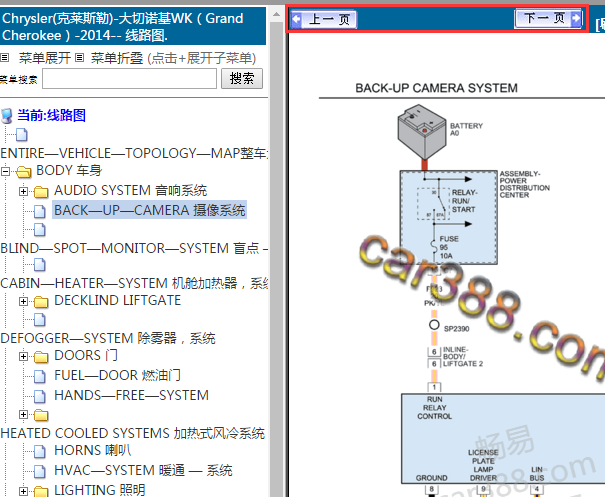The height and width of the screenshot is (497, 605).
Task: Click the left arrow icon on 上一页
Action: (x=296, y=19)
